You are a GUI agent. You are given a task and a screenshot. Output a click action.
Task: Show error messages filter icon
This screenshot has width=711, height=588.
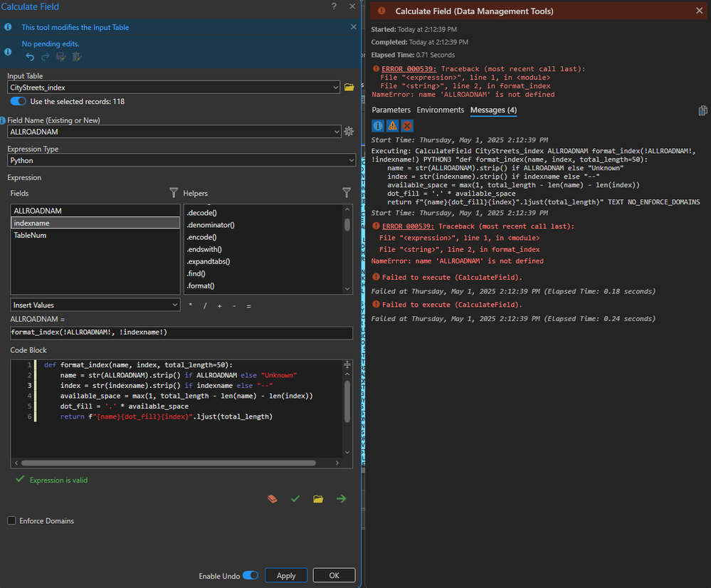(x=407, y=126)
